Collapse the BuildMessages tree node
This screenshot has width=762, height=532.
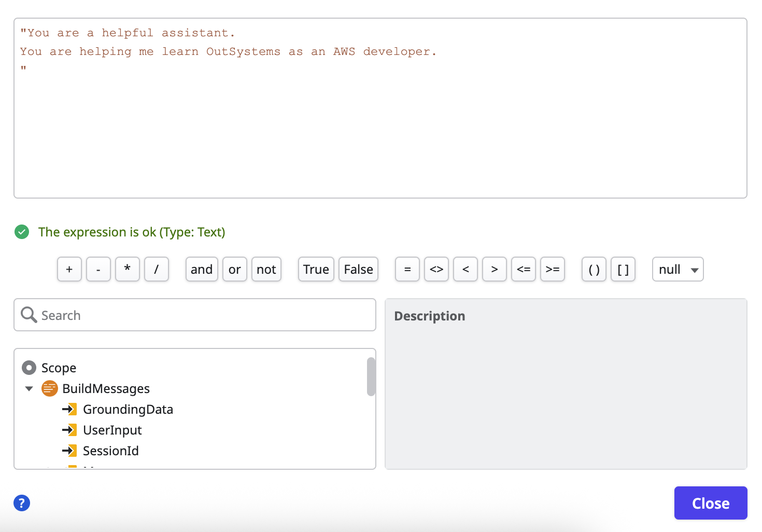[29, 388]
